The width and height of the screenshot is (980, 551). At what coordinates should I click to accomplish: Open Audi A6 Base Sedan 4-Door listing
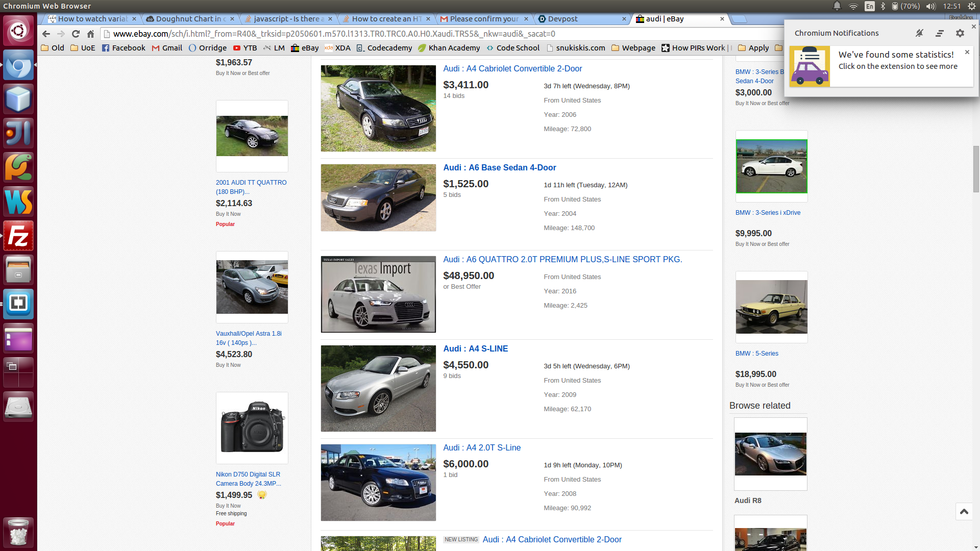[499, 167]
